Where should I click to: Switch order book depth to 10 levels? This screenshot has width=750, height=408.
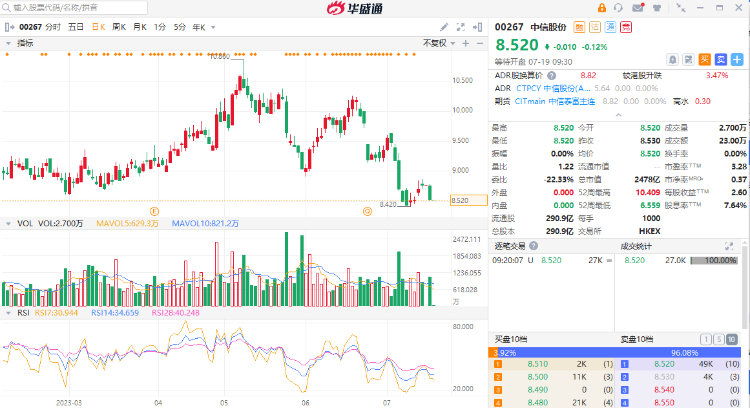click(732, 339)
